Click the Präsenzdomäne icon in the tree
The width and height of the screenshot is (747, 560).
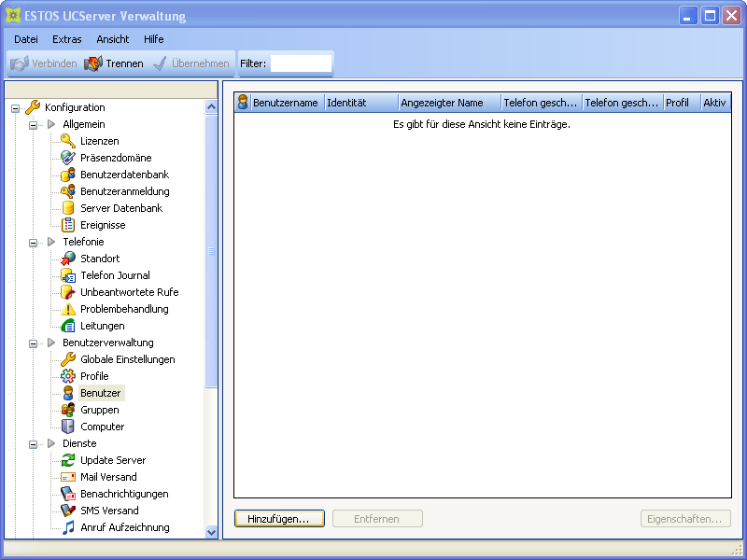(x=68, y=158)
